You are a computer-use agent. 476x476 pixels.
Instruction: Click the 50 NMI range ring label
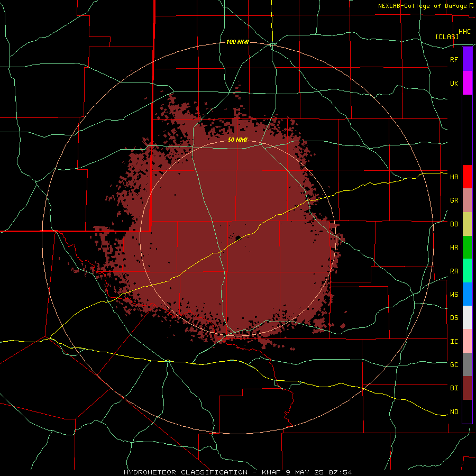point(237,140)
